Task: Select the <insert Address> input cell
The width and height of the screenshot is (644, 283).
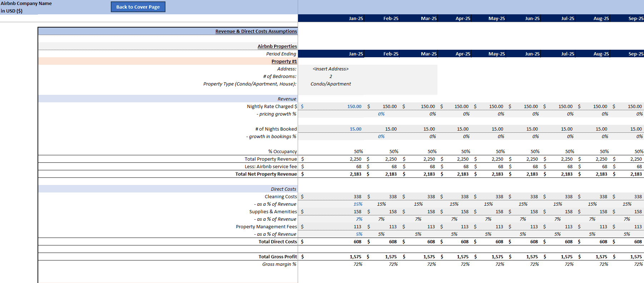Action: tap(331, 69)
